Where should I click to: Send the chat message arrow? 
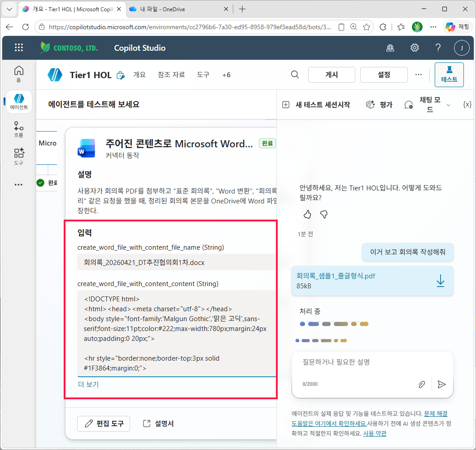coord(441,384)
